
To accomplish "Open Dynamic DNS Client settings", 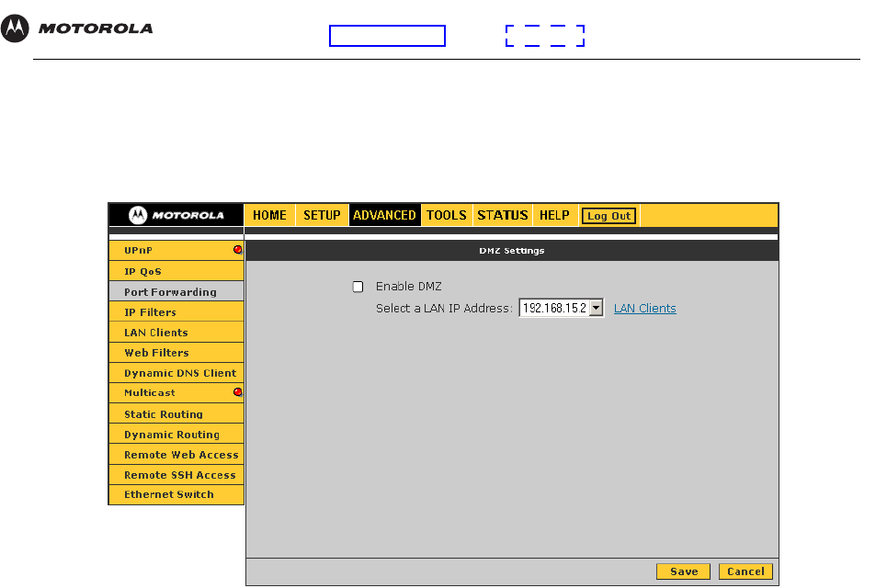I will [x=176, y=373].
